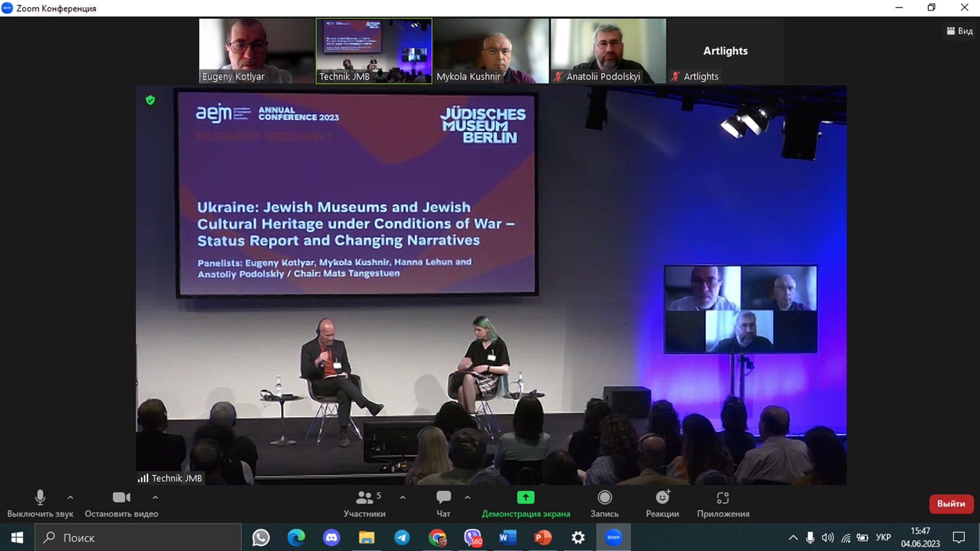Expand arrow next to Chat button
980x551 pixels.
468,497
